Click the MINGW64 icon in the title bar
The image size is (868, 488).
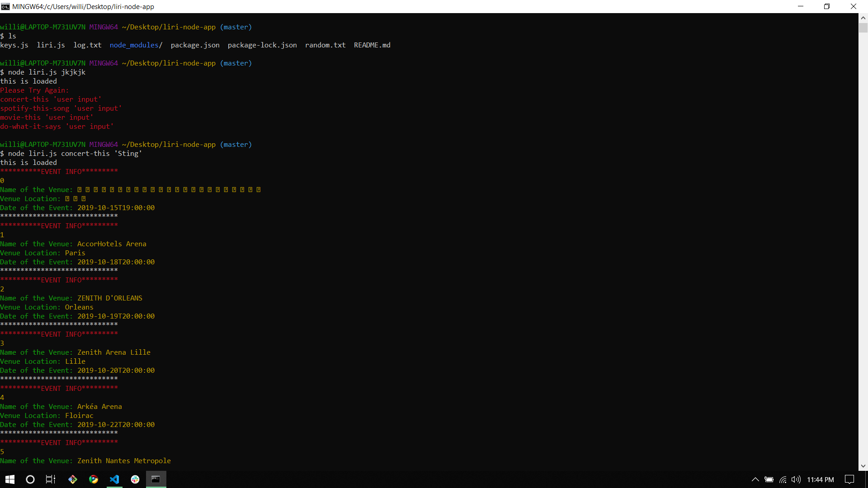5,6
